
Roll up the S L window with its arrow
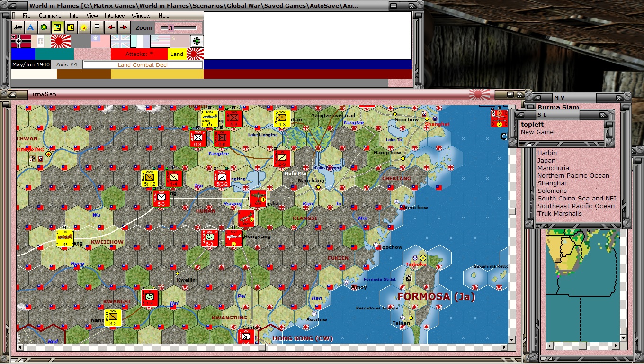coord(520,115)
